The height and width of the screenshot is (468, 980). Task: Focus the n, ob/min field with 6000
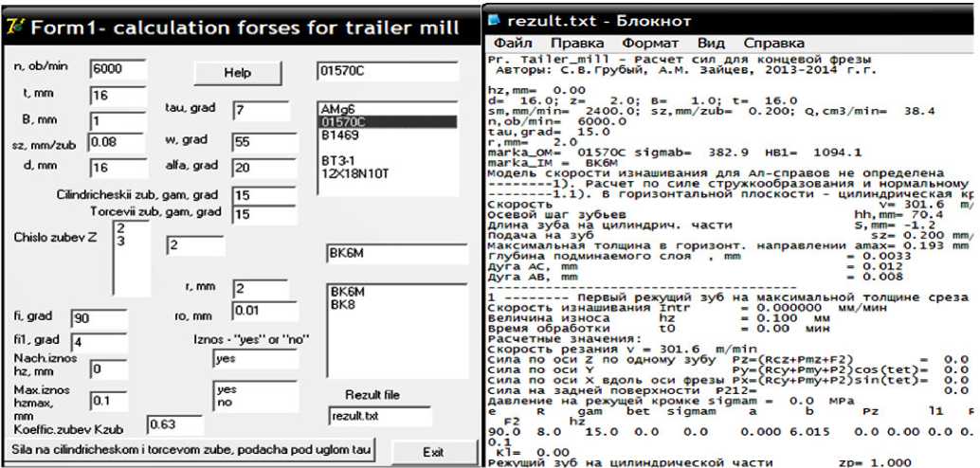[118, 69]
